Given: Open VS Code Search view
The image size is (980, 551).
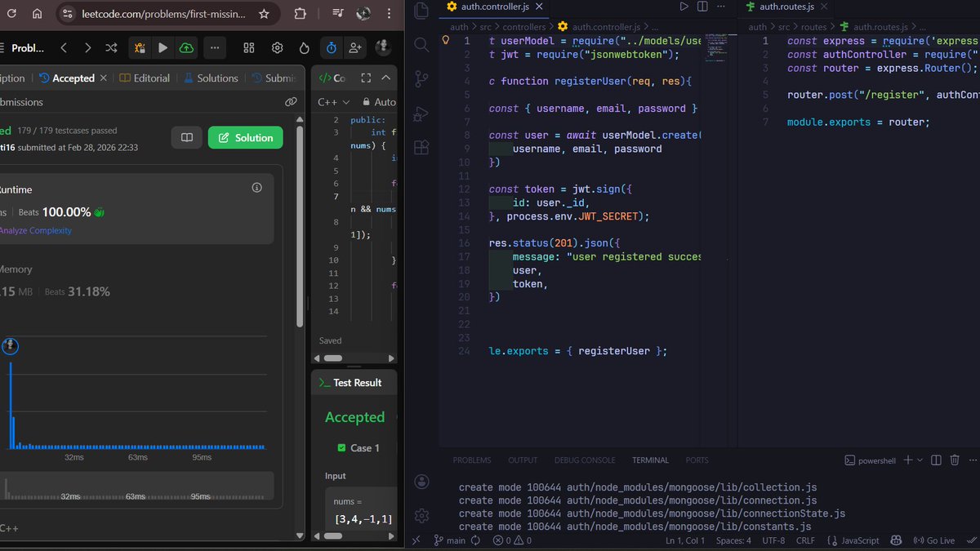Looking at the screenshot, I should pos(421,44).
